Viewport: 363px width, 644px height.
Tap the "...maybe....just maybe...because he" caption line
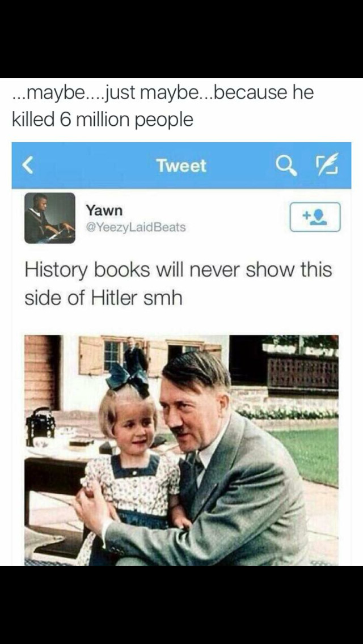click(163, 94)
